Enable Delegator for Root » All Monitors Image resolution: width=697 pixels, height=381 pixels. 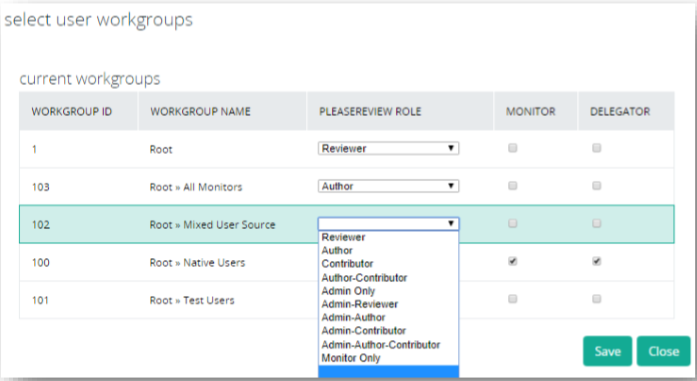click(597, 186)
